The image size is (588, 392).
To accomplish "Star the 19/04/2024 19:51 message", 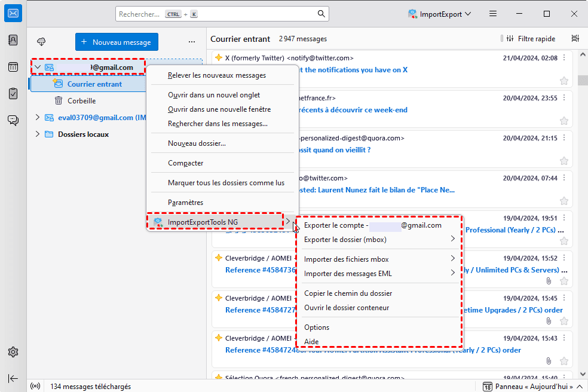I will click(563, 241).
